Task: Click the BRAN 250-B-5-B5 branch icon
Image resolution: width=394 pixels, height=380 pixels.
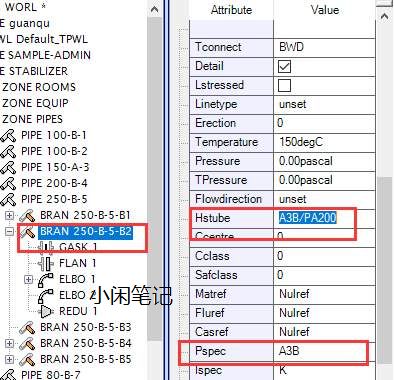Action: [x=27, y=359]
